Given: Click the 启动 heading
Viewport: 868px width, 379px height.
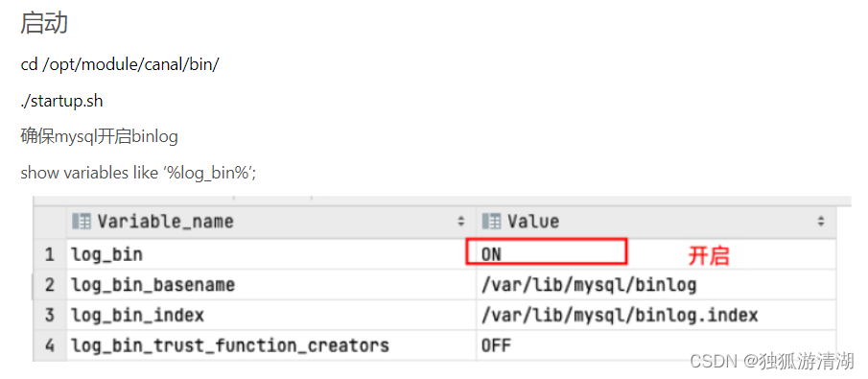Looking at the screenshot, I should pos(44,23).
